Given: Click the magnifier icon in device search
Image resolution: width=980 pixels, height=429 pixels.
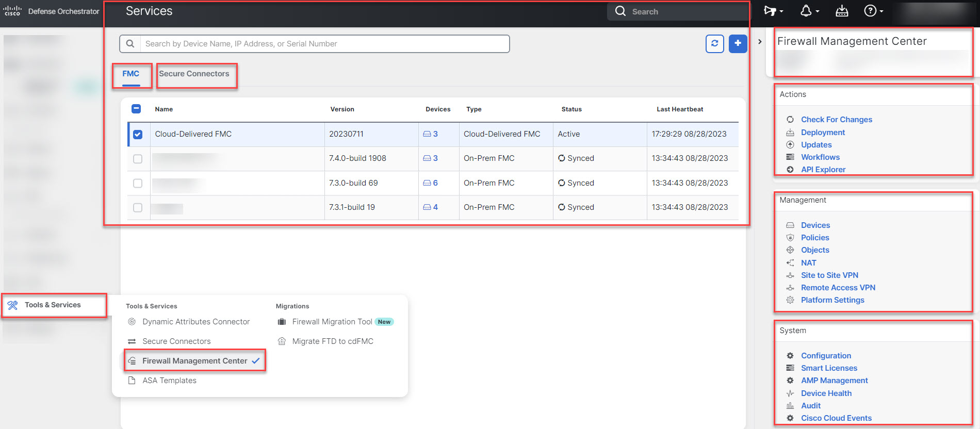Looking at the screenshot, I should click(130, 44).
